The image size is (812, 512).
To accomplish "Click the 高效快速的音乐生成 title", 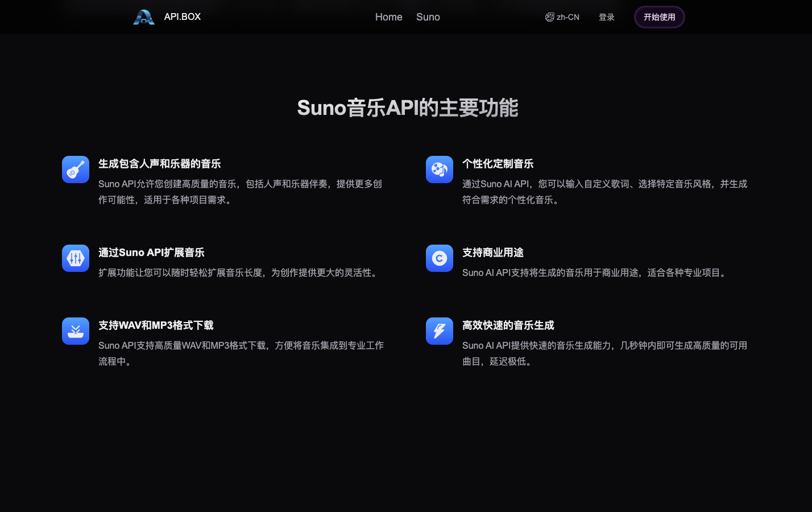I will pyautogui.click(x=508, y=325).
